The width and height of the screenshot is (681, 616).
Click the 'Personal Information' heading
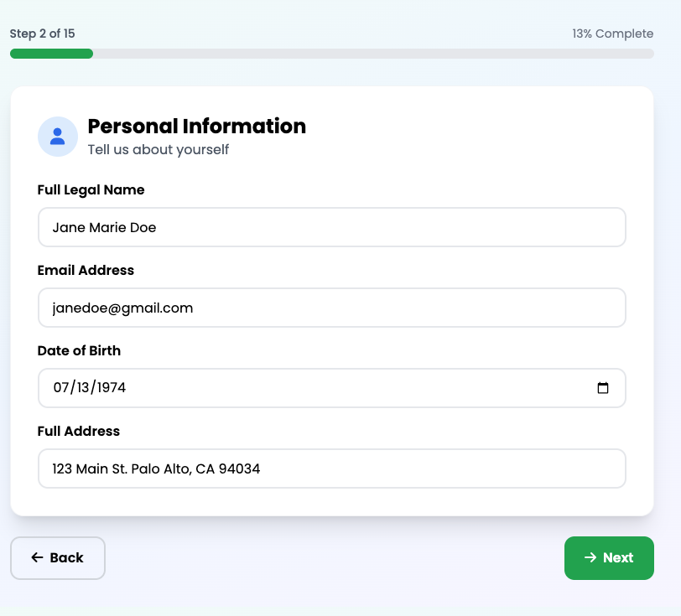tap(196, 127)
